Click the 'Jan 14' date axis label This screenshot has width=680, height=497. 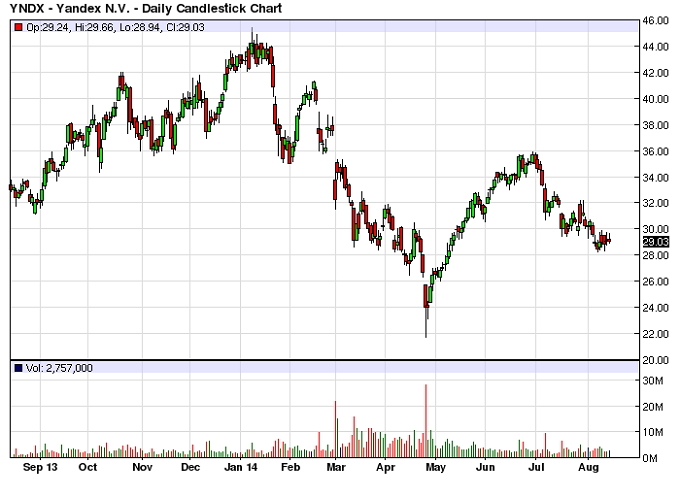coord(241,468)
